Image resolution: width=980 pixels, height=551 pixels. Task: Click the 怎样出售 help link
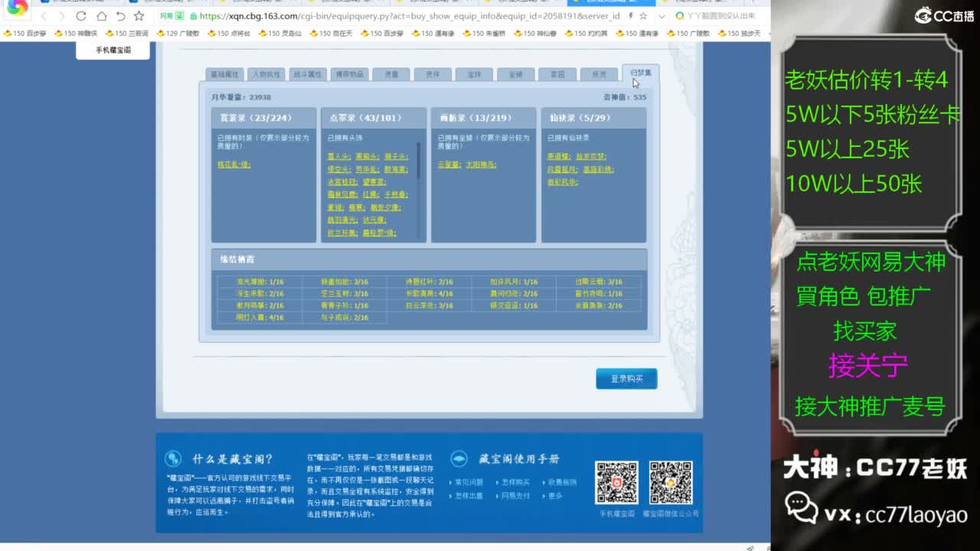469,496
